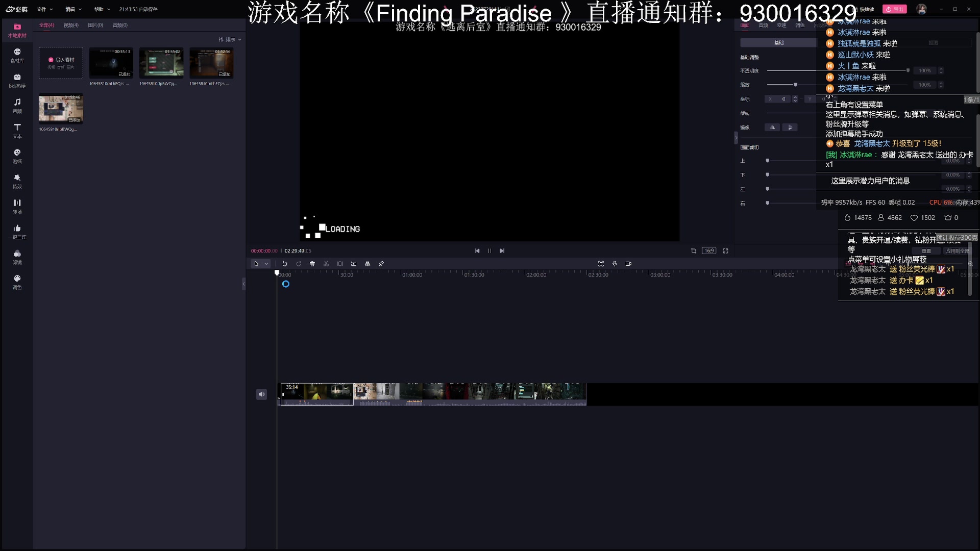Switch to the 全部(4) tab
Viewport: 980px width, 551px height.
click(46, 25)
